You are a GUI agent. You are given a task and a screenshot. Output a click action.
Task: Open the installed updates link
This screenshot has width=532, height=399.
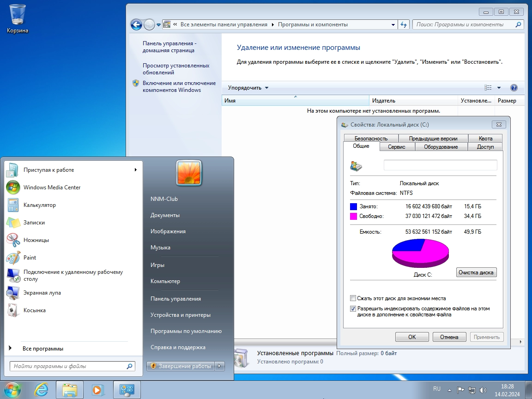click(175, 69)
